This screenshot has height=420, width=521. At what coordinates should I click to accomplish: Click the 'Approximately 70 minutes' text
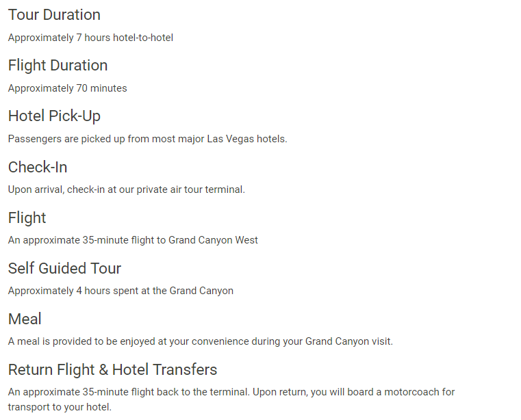[x=68, y=88]
